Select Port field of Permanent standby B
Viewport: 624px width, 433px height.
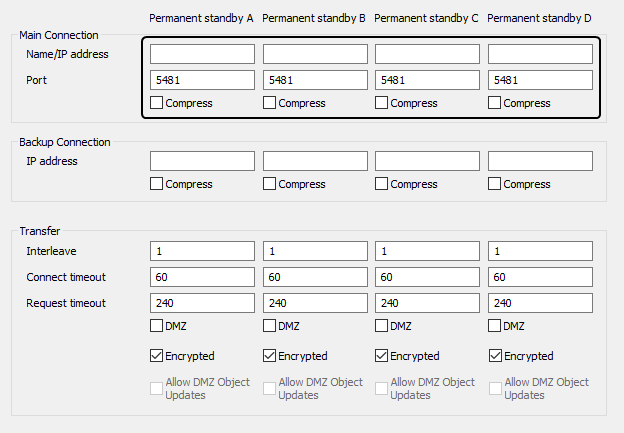point(315,80)
